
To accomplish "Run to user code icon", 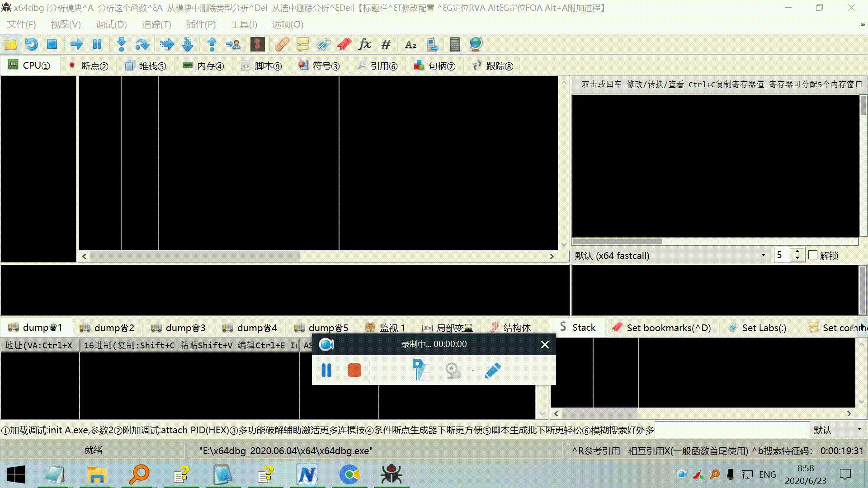I will [x=233, y=44].
